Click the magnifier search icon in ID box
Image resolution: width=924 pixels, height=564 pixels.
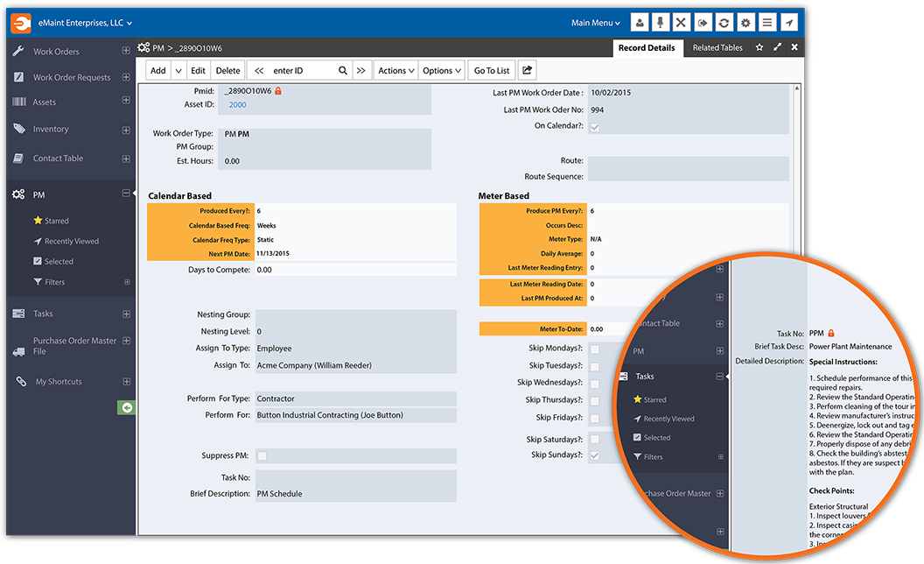(x=342, y=71)
